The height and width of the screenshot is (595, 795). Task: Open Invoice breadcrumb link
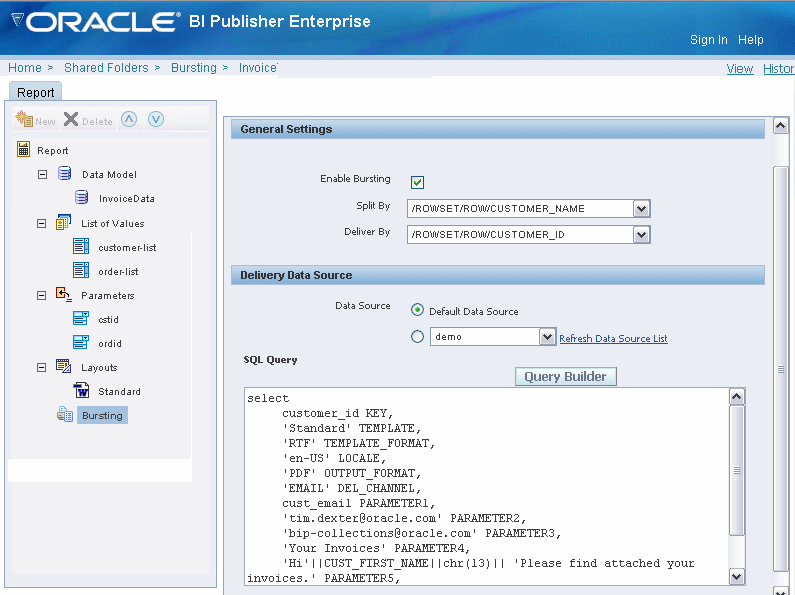[x=258, y=67]
